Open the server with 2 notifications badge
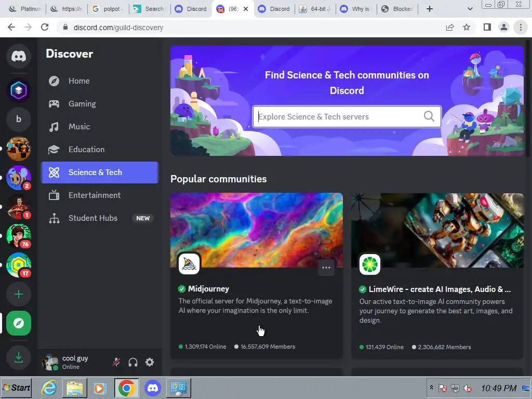Image resolution: width=532 pixels, height=399 pixels. pyautogui.click(x=19, y=178)
